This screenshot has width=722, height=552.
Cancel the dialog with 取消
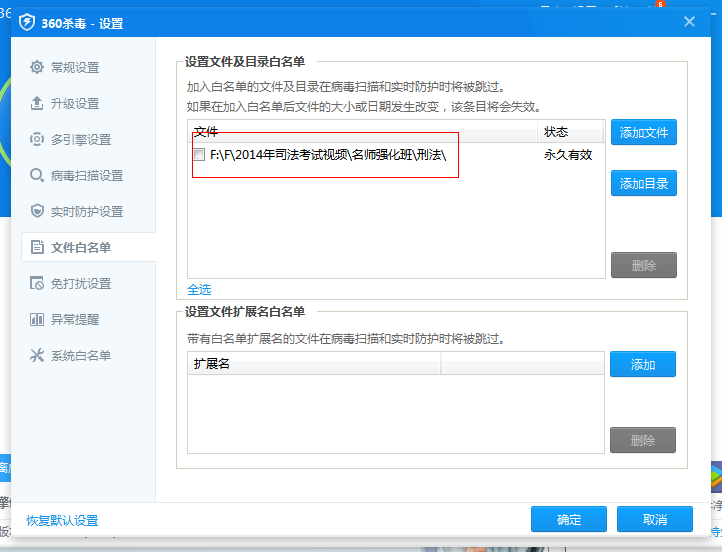(x=655, y=519)
